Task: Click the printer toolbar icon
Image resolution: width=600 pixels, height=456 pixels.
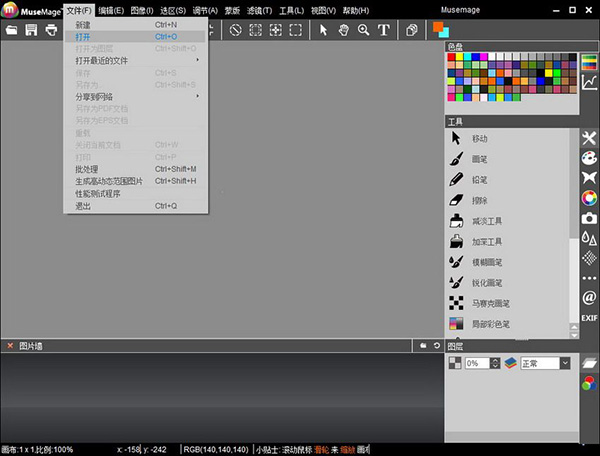Action: point(51,30)
